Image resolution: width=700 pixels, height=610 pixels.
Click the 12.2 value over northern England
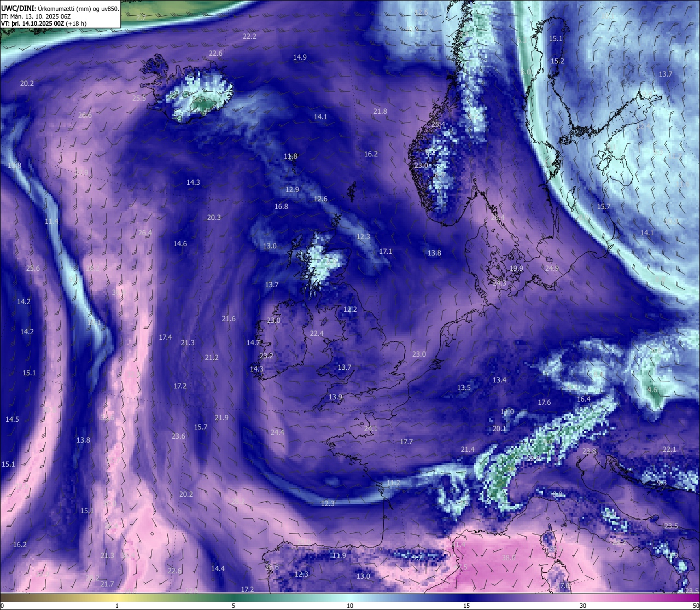350,310
